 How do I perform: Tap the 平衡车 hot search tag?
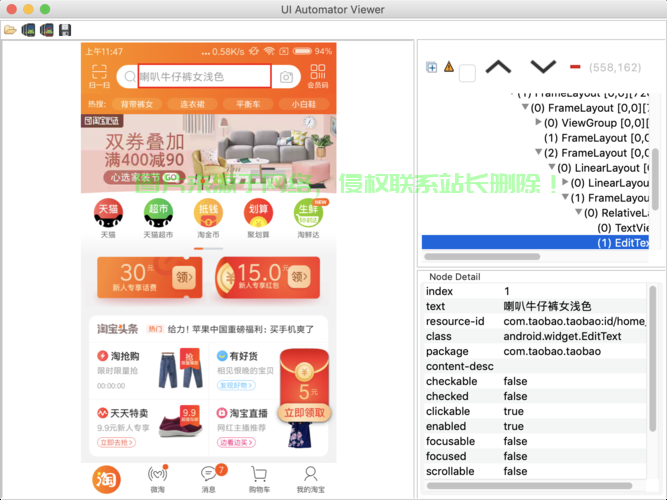point(248,104)
